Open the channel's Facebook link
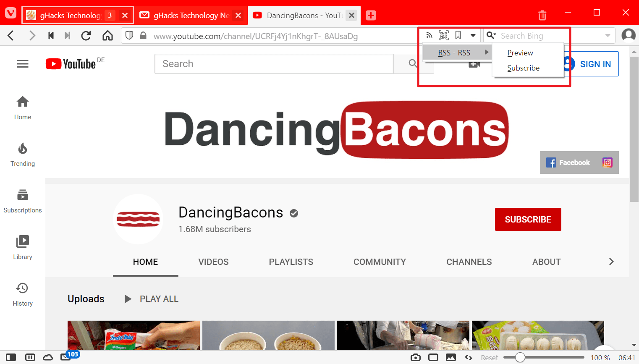The height and width of the screenshot is (364, 639). (568, 162)
